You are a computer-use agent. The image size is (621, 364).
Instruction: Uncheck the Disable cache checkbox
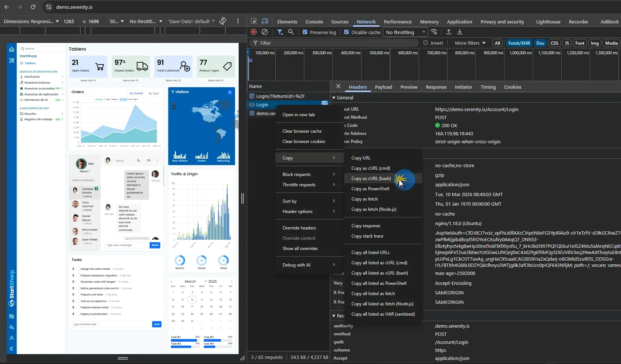346,32
